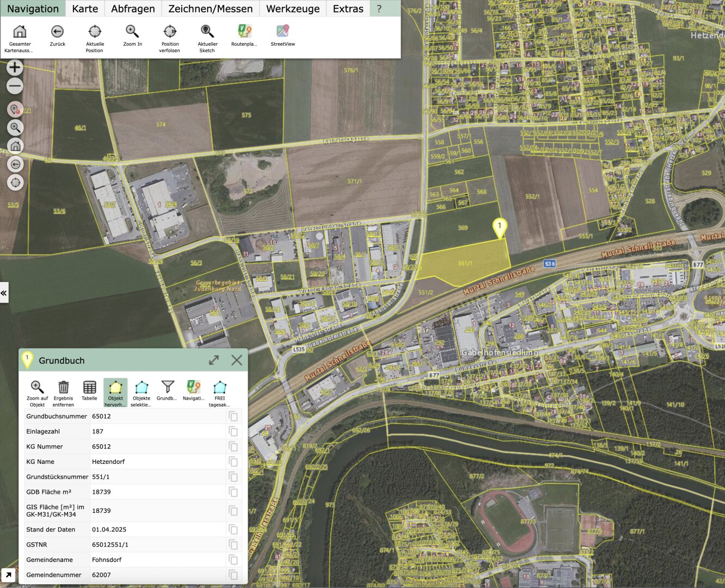Toggle Objekte selektieren in Grundbuch panel

pyautogui.click(x=142, y=388)
